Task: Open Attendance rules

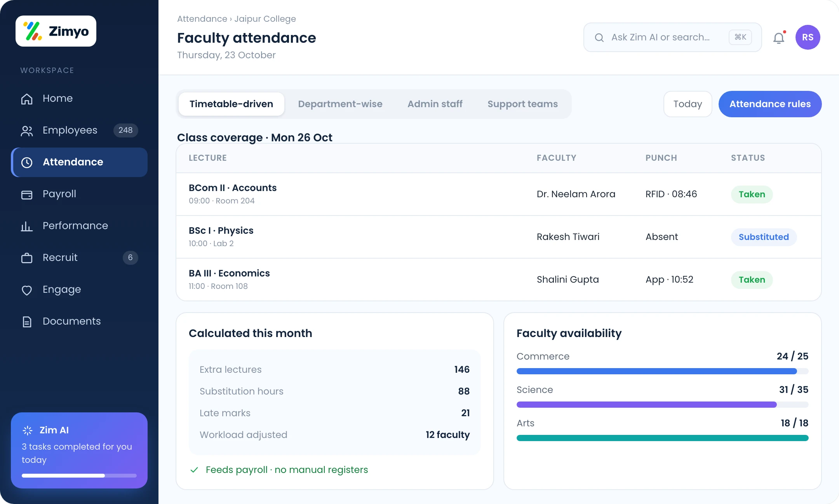Action: click(x=770, y=104)
